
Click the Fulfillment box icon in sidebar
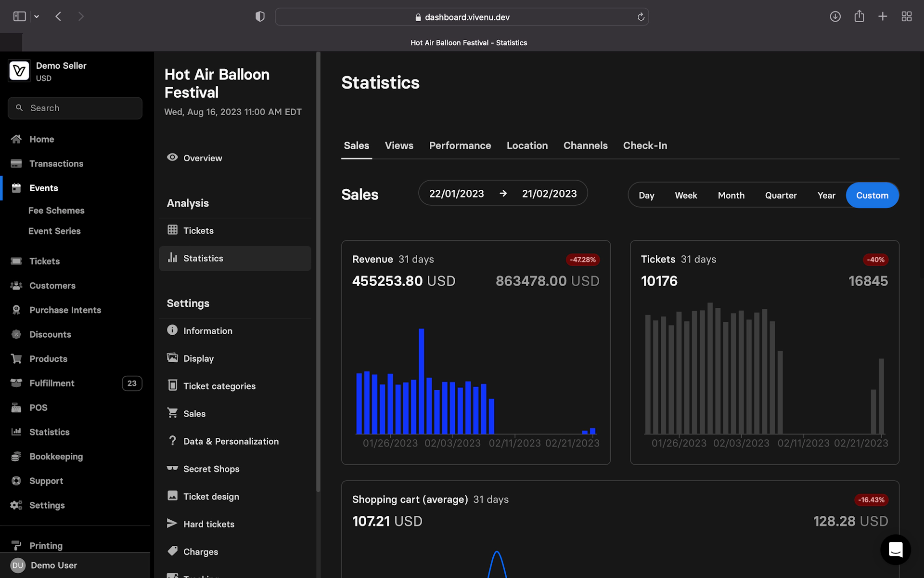pos(16,383)
